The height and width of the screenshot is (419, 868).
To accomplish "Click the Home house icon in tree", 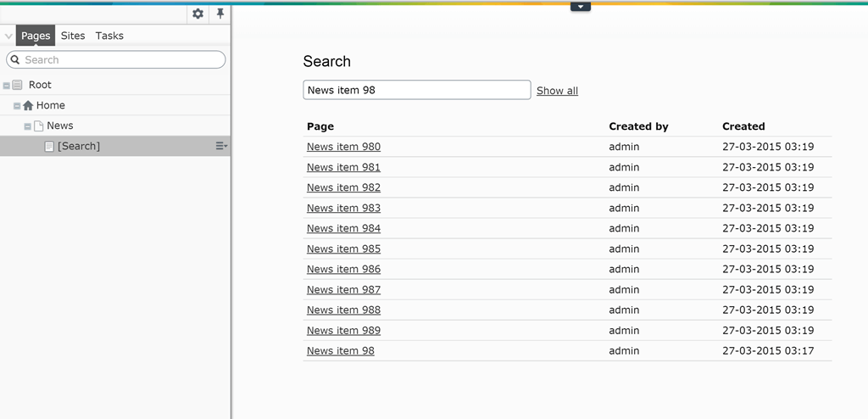I will [28, 105].
